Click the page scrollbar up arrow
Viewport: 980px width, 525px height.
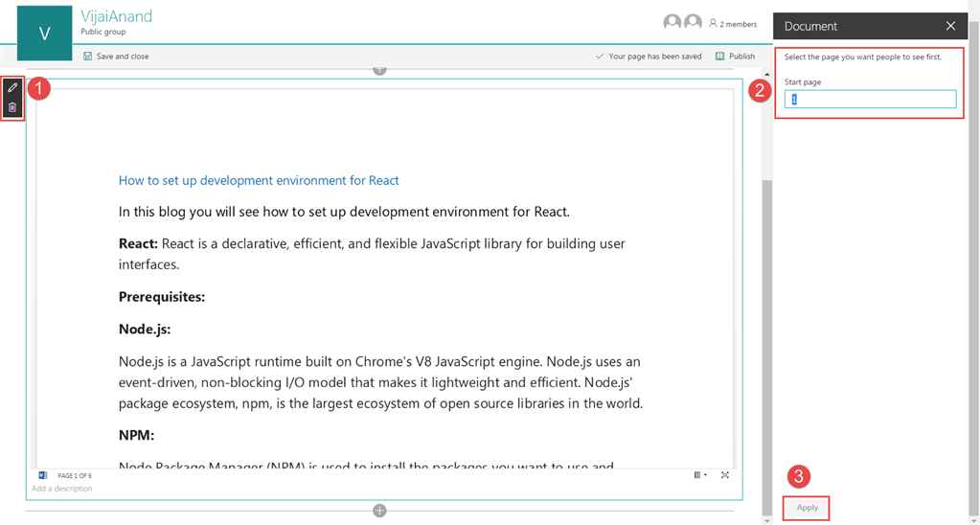point(767,75)
